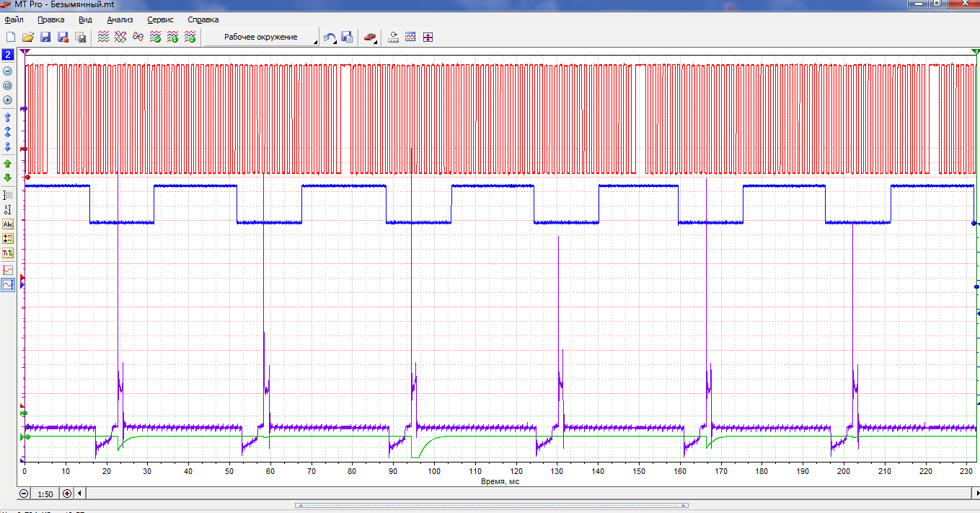Click the green down arrow button

(8, 177)
